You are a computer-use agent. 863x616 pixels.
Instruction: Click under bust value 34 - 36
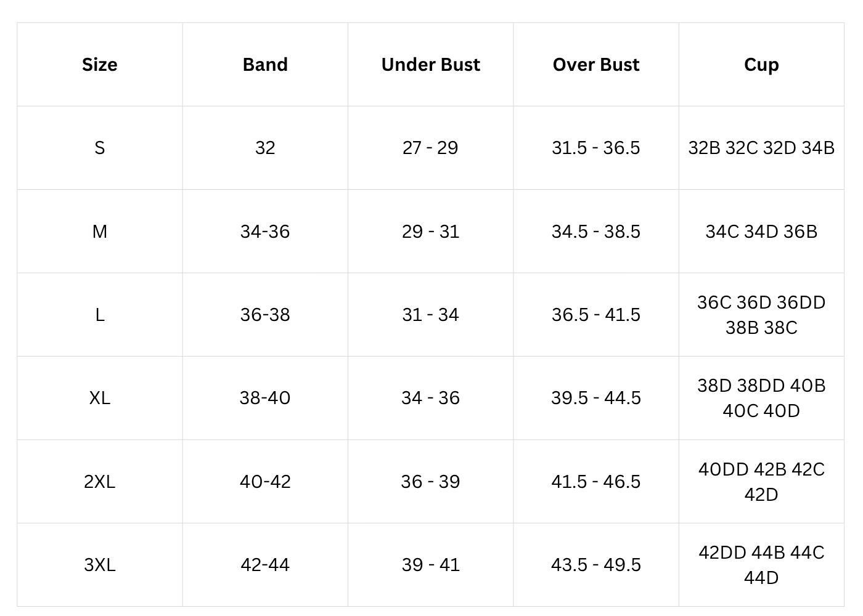pos(430,398)
